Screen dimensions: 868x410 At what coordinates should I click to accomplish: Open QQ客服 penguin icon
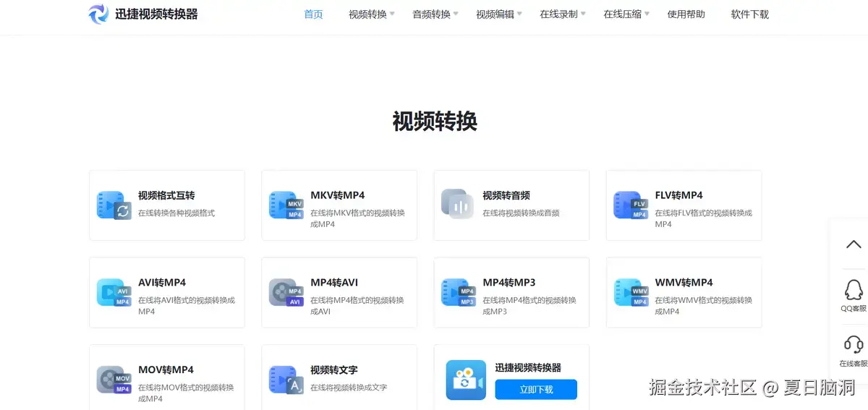click(x=854, y=290)
